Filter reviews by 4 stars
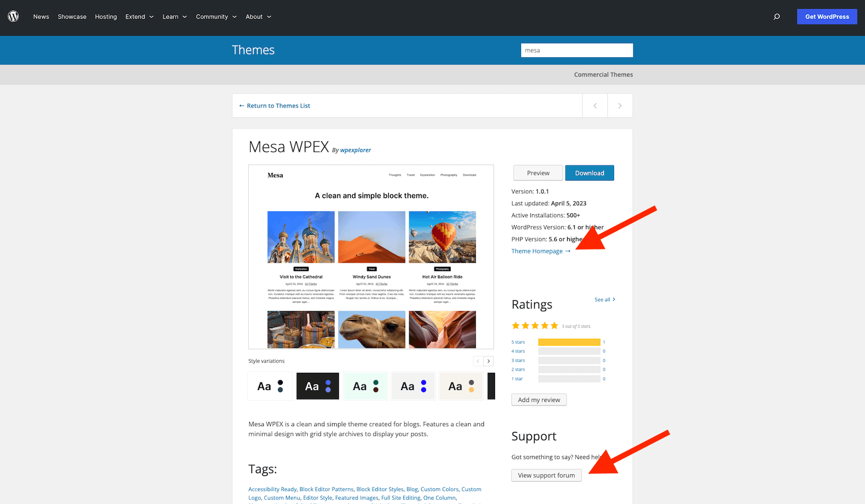The width and height of the screenshot is (865, 504). pyautogui.click(x=518, y=351)
